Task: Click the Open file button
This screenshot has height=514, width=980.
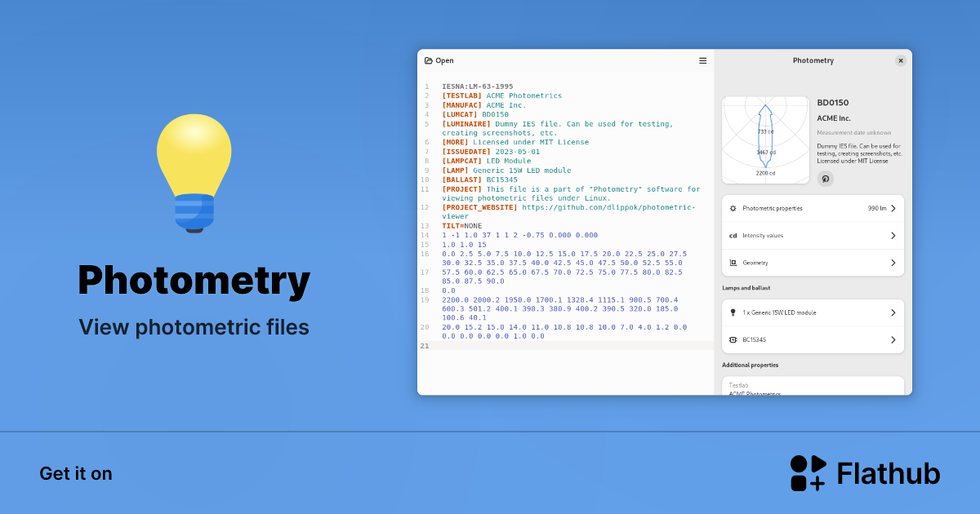Action: click(439, 60)
